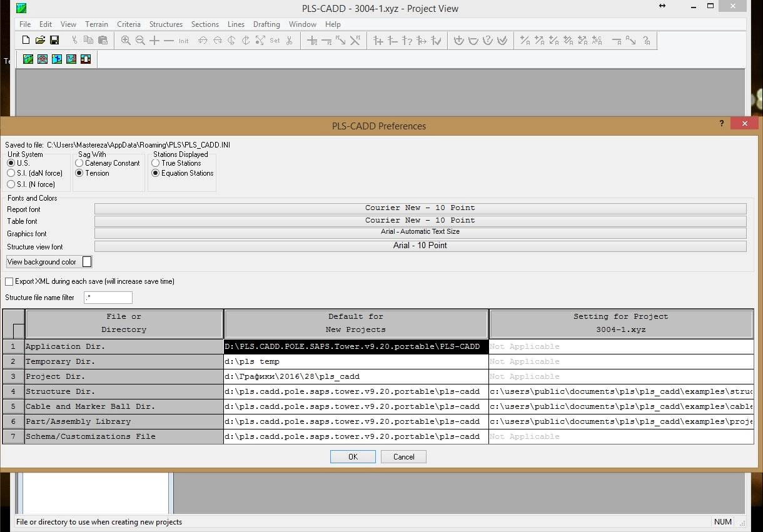Screen dimensions: 763x532
Task: Click the View background color swatch
Action: (x=87, y=262)
